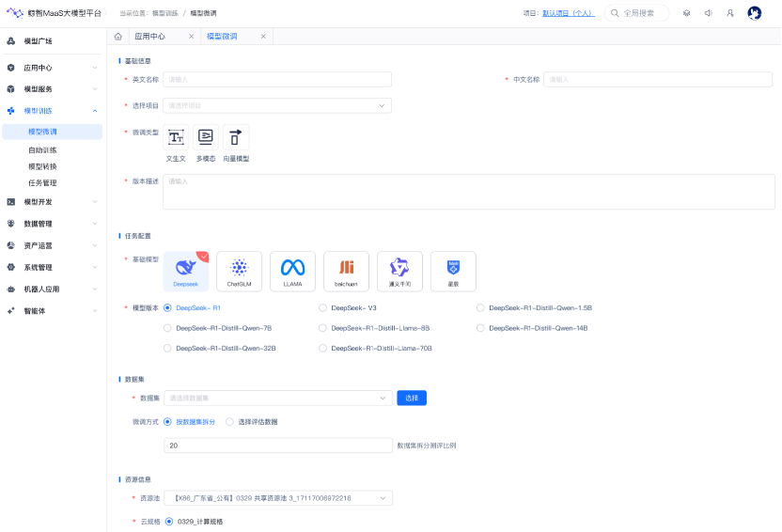The image size is (782, 532).
Task: Choose the ChatGLM base model card
Action: (x=240, y=272)
